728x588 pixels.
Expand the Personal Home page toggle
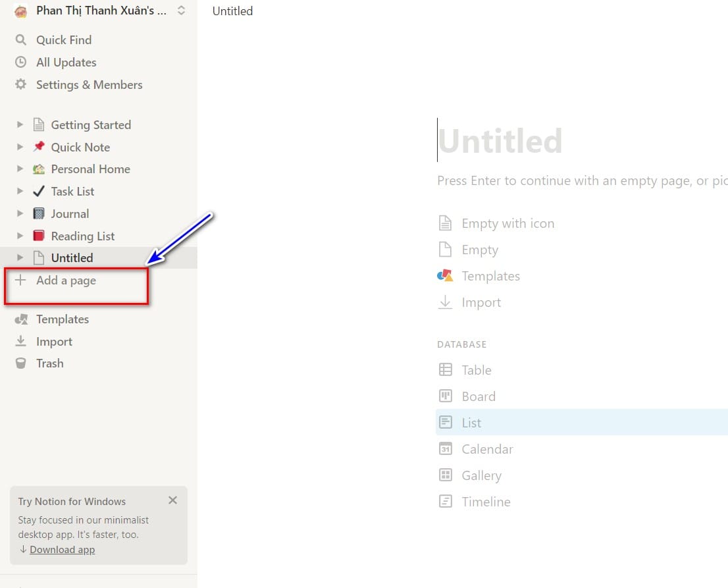pyautogui.click(x=20, y=169)
